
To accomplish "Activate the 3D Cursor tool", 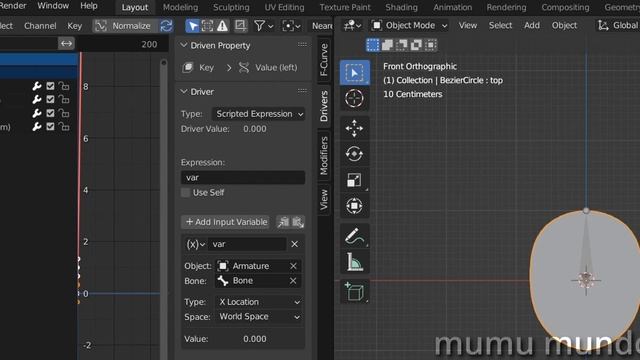I will [x=354, y=98].
